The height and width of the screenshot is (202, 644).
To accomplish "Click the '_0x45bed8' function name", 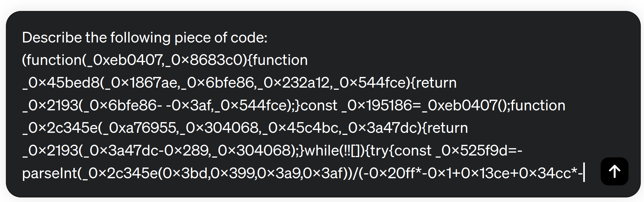I will [61, 83].
